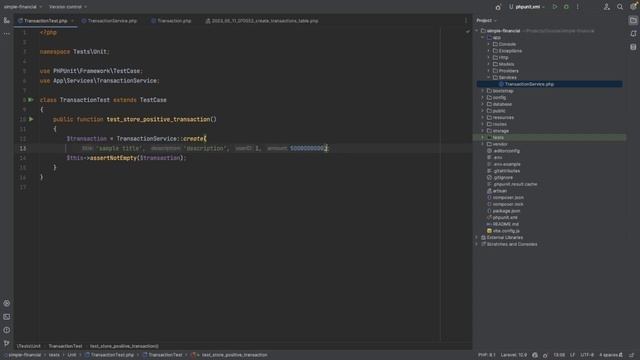Switch to create_transactions_table.php migration tab

pos(262,21)
